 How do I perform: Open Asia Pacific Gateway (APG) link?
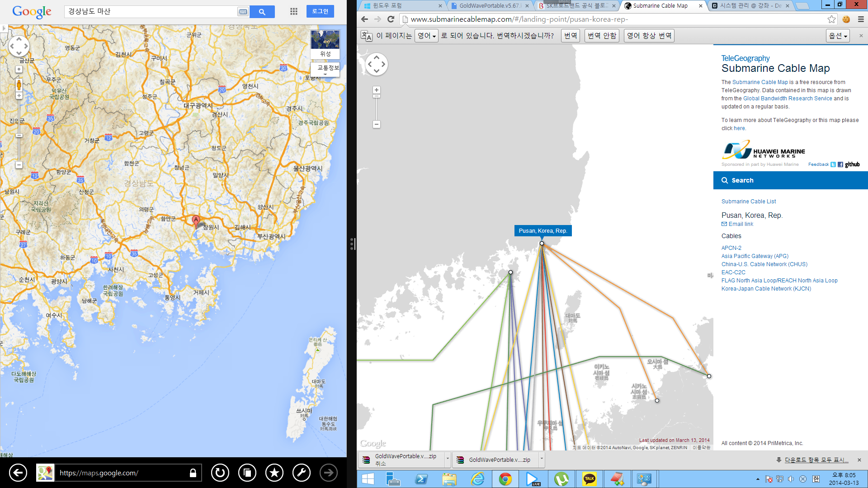click(755, 256)
